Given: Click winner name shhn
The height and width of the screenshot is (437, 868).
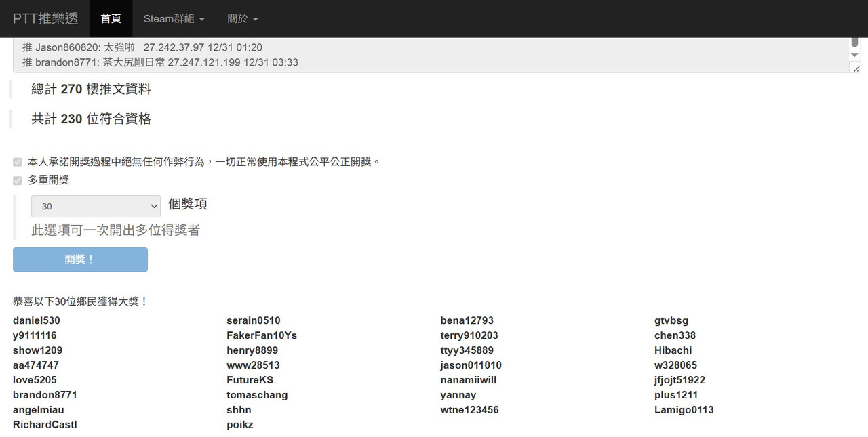Looking at the screenshot, I should [x=239, y=410].
